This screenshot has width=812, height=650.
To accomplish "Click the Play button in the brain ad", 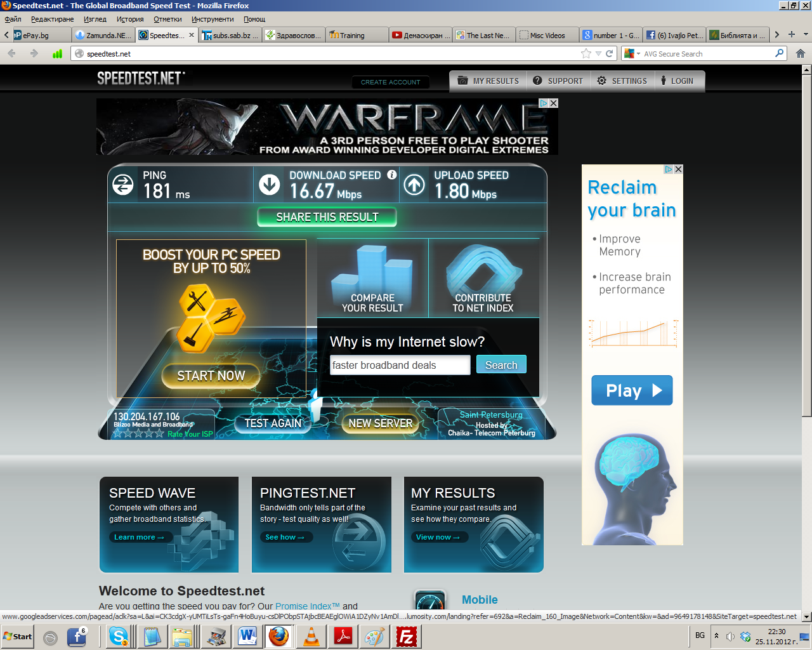I will (632, 390).
